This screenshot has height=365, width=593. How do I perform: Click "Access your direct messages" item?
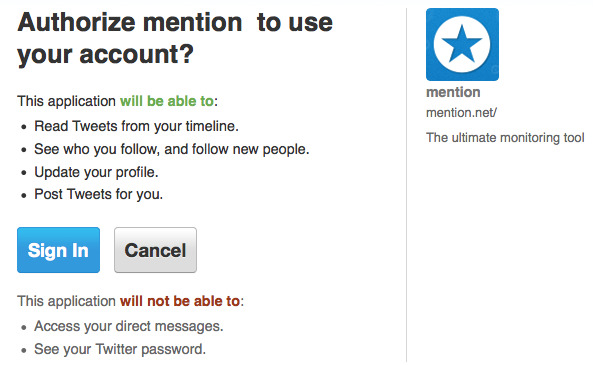(x=129, y=326)
